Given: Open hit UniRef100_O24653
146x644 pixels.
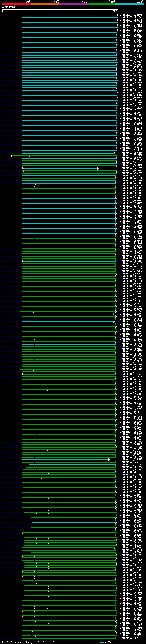Looking at the screenshot, I should tap(131, 15).
